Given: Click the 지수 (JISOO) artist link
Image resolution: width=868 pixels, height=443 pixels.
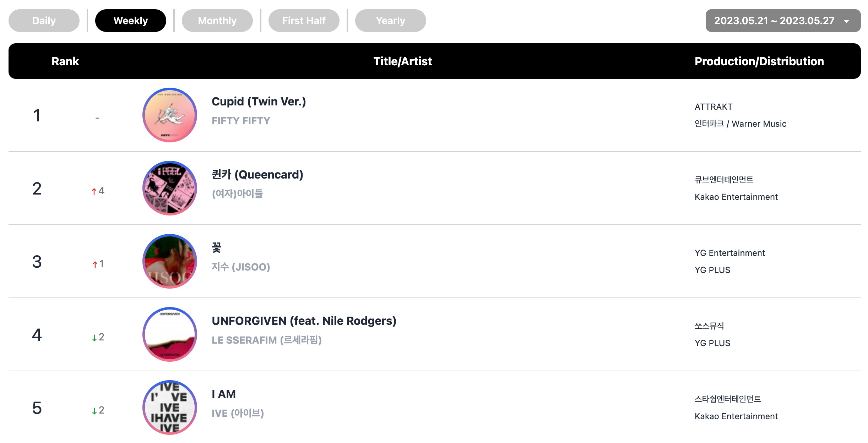Looking at the screenshot, I should point(241,267).
